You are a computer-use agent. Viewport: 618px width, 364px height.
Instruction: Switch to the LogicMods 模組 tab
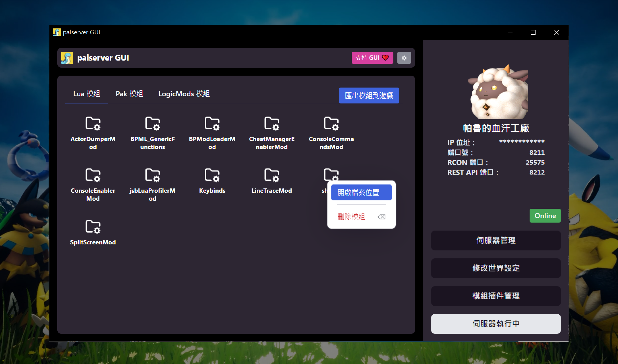click(x=184, y=94)
